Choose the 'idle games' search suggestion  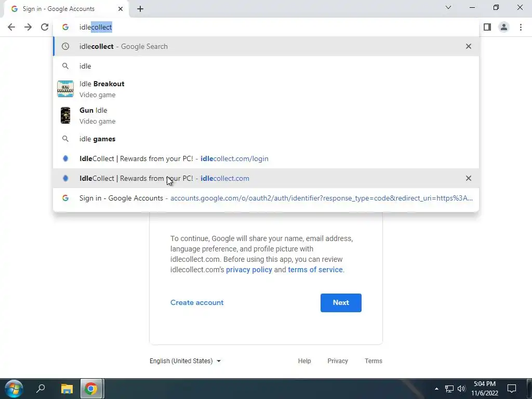pyautogui.click(x=266, y=139)
